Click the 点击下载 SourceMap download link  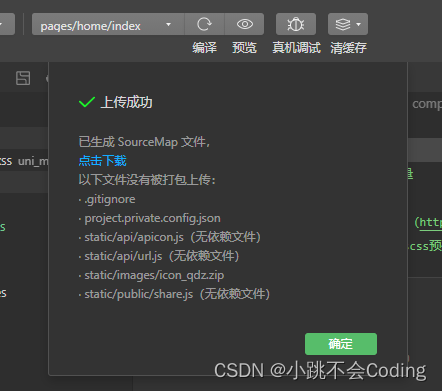point(103,161)
